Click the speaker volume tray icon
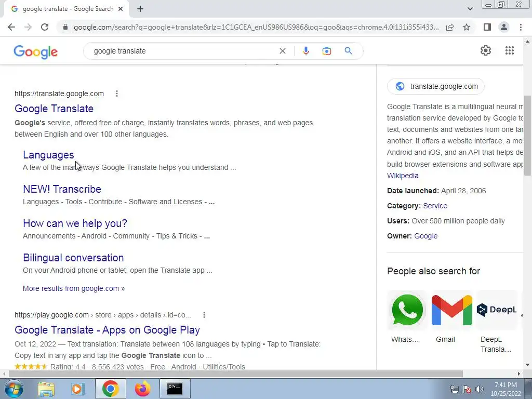The image size is (532, 399). (x=479, y=389)
